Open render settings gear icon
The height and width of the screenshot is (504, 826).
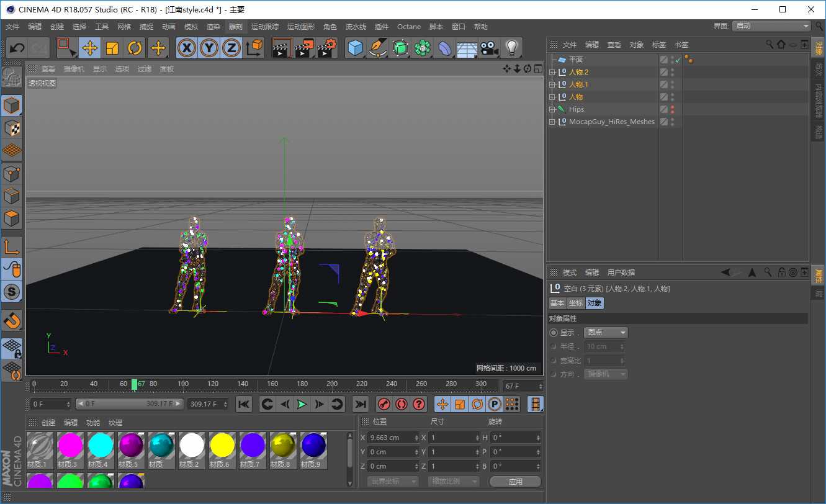[327, 48]
